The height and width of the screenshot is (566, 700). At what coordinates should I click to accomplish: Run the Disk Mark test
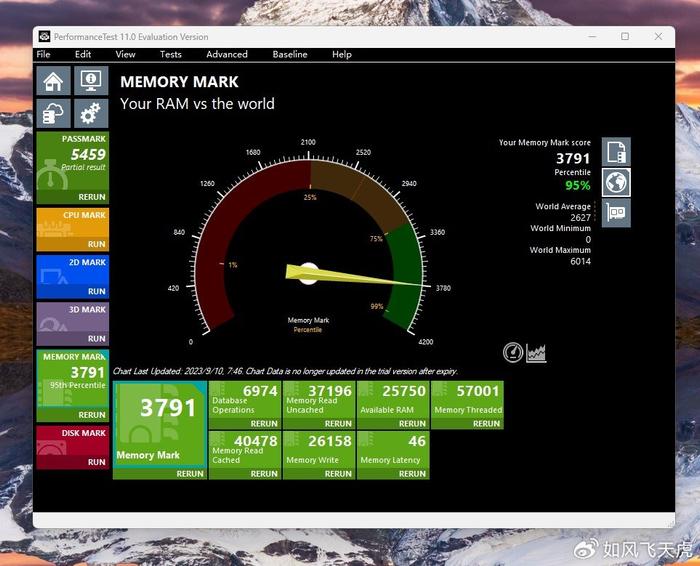click(96, 462)
